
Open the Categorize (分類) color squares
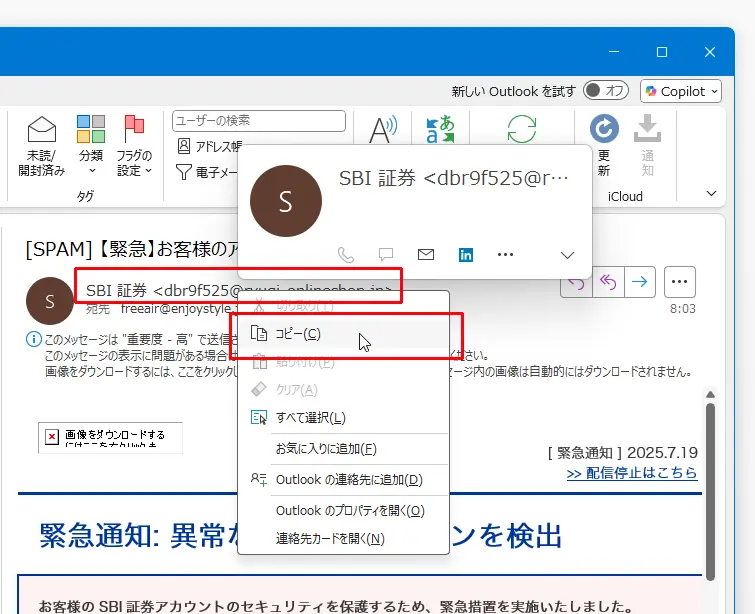91,129
